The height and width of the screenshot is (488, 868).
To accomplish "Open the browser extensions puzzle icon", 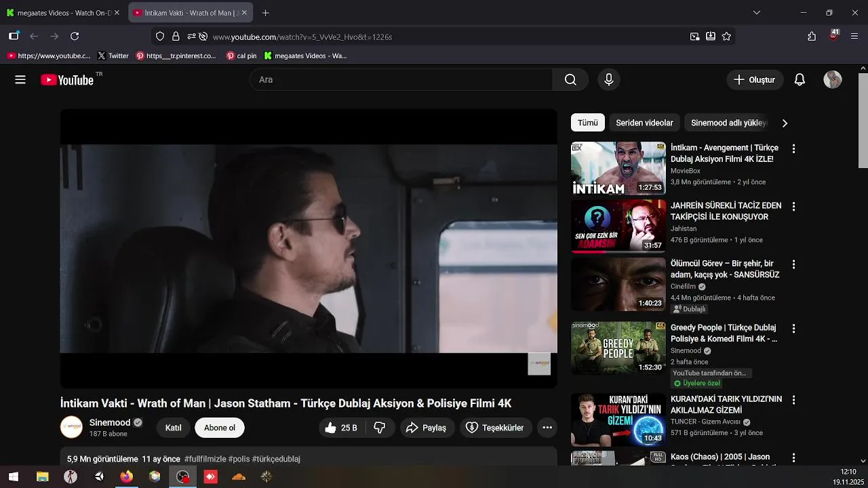I will point(812,37).
